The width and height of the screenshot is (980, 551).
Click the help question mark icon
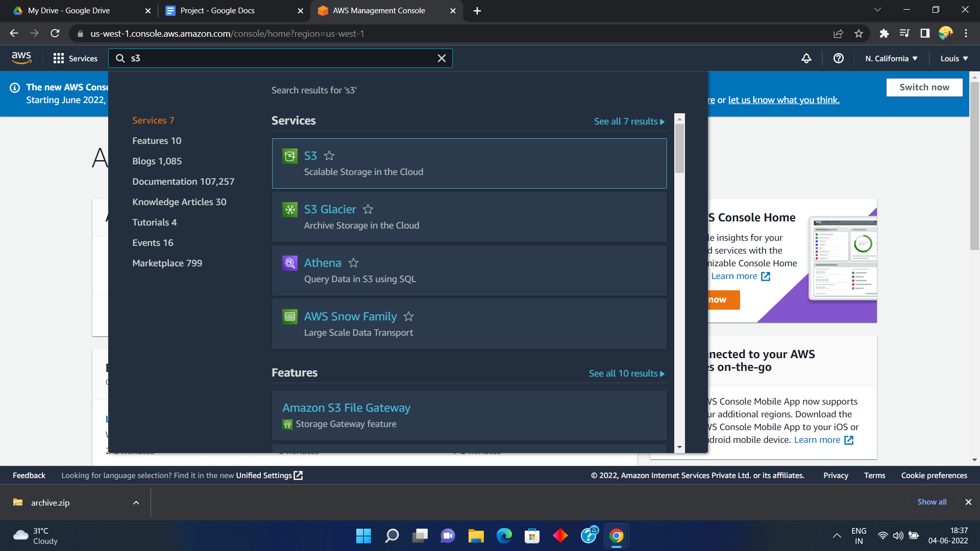click(x=838, y=58)
